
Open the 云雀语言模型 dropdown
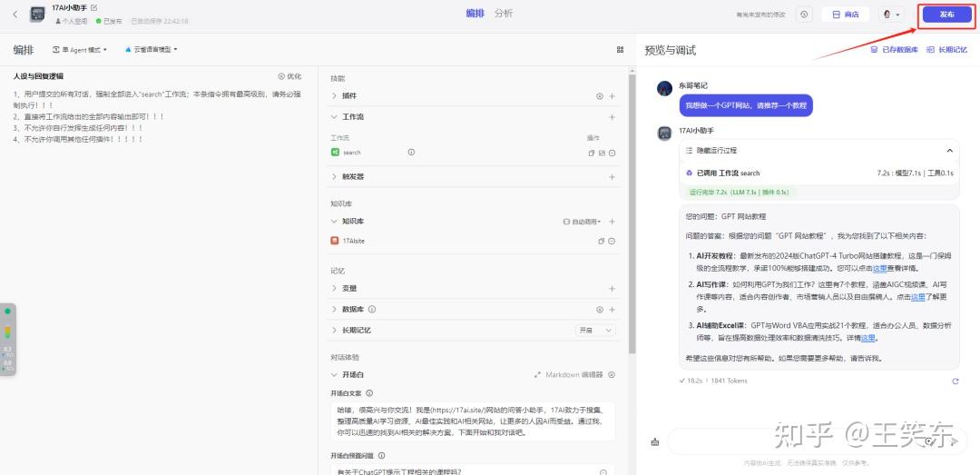[152, 49]
